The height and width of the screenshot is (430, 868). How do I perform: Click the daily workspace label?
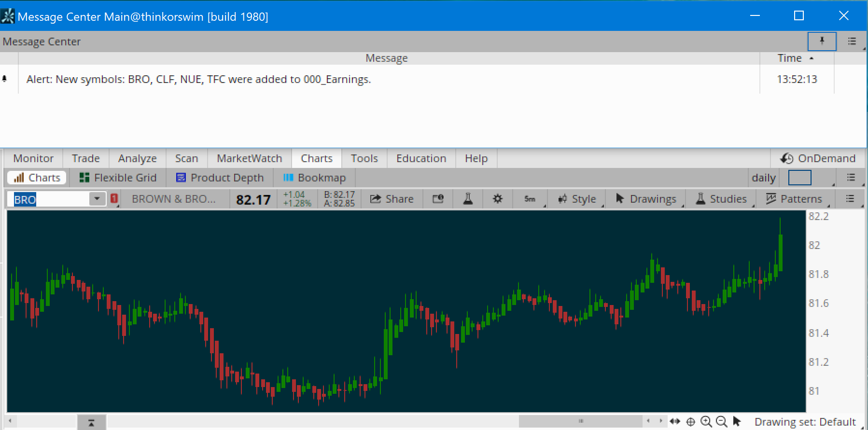(763, 178)
